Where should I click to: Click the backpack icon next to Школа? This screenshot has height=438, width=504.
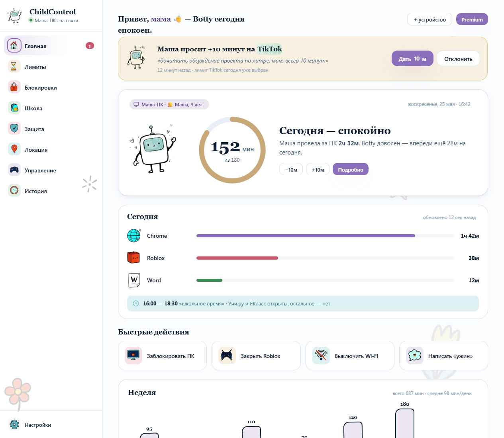coord(14,108)
